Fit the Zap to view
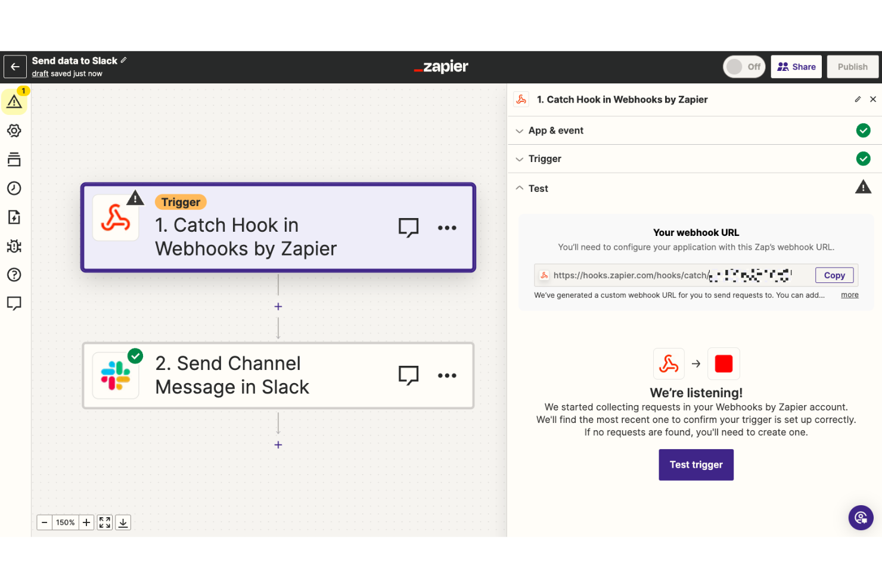The height and width of the screenshot is (588, 882). tap(105, 522)
